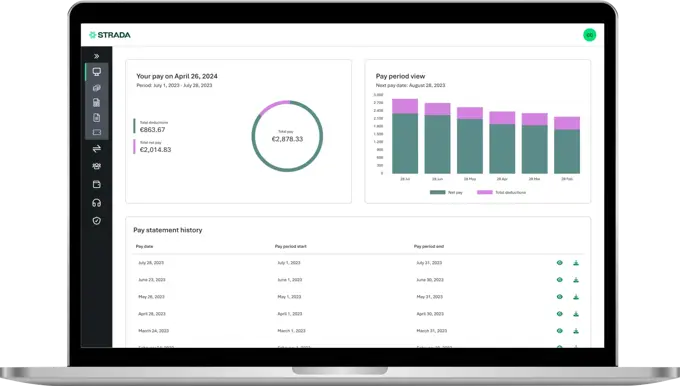Click the 'July 28, 2023' pay date cell
Viewport: 680px width, 386px height.
(151, 263)
